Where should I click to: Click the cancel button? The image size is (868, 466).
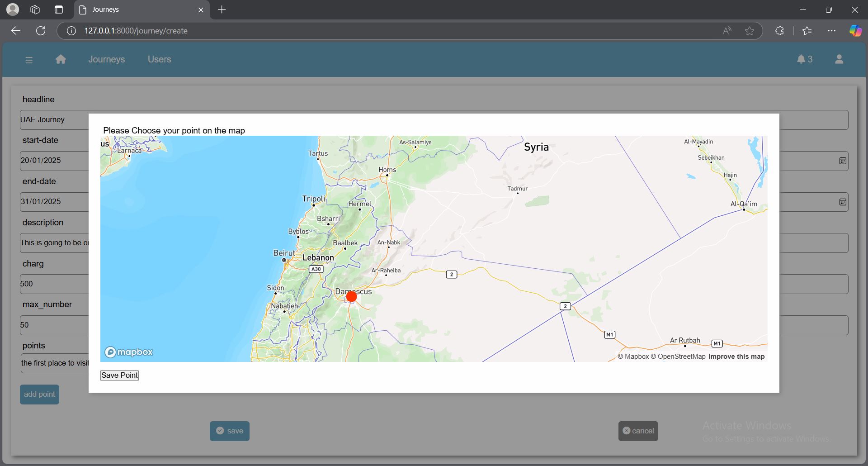click(x=638, y=431)
